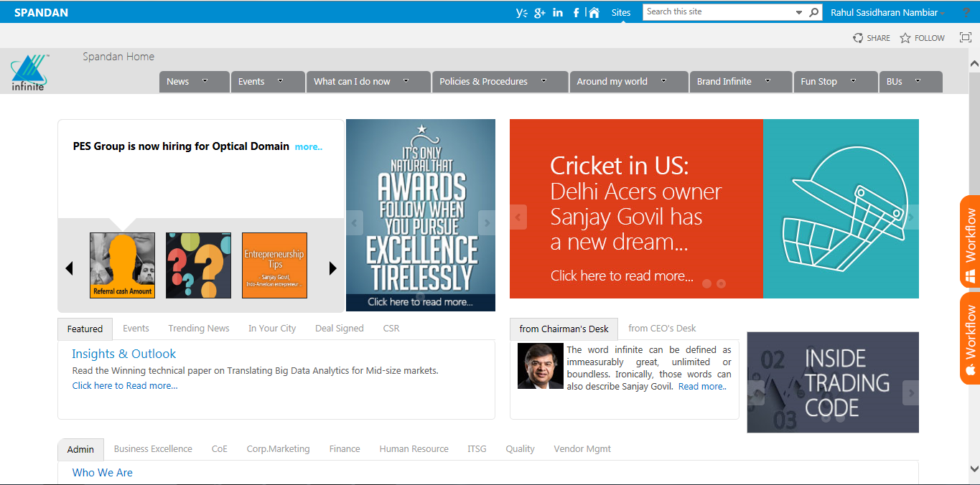Go to home via house icon
Image resolution: width=980 pixels, height=485 pixels.
click(x=594, y=12)
